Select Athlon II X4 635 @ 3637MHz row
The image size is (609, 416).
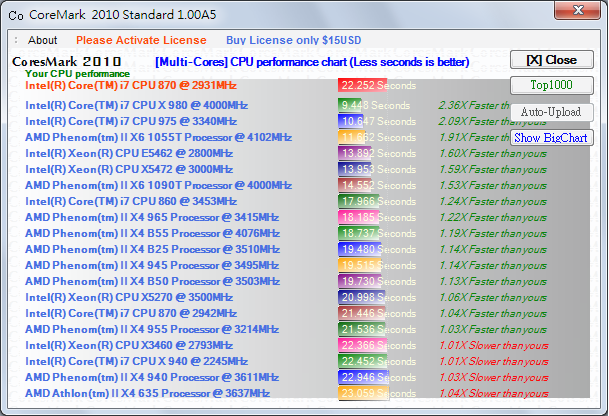[148, 393]
